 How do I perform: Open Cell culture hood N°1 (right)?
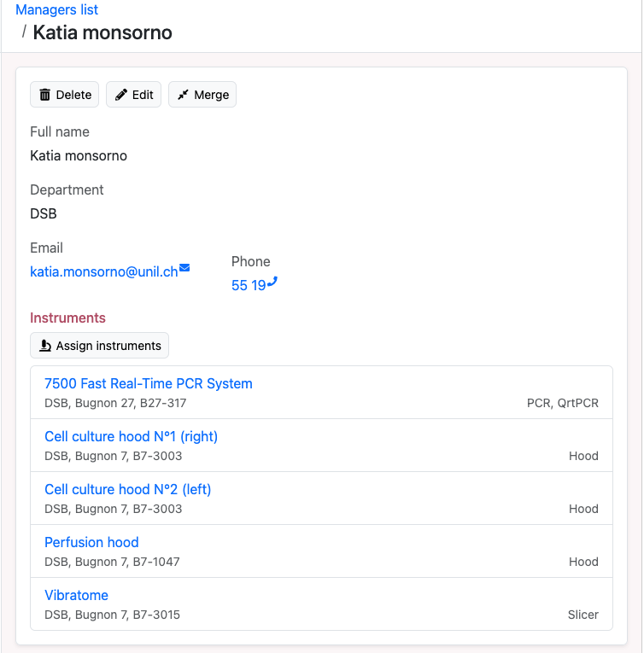coord(131,436)
